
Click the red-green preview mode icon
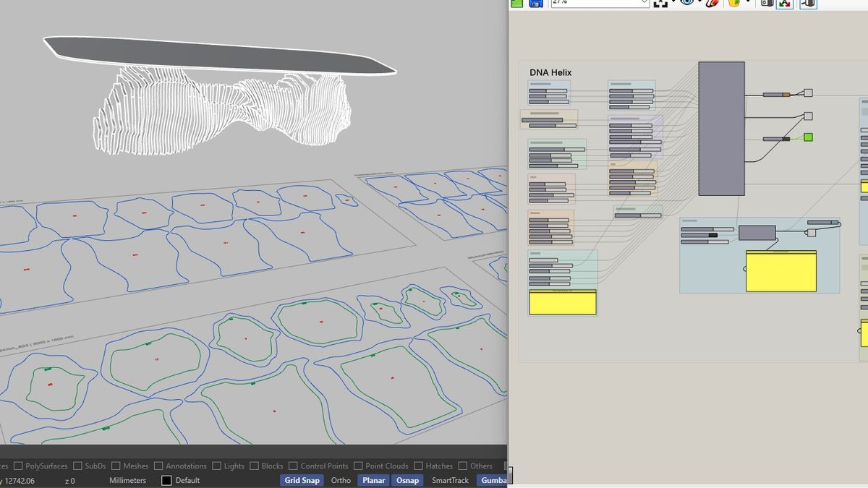tap(785, 3)
